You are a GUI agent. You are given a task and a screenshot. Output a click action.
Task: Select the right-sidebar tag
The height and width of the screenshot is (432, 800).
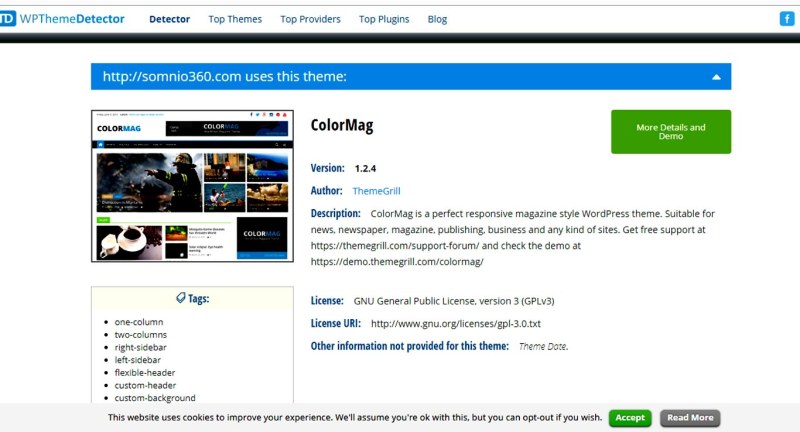(x=140, y=347)
